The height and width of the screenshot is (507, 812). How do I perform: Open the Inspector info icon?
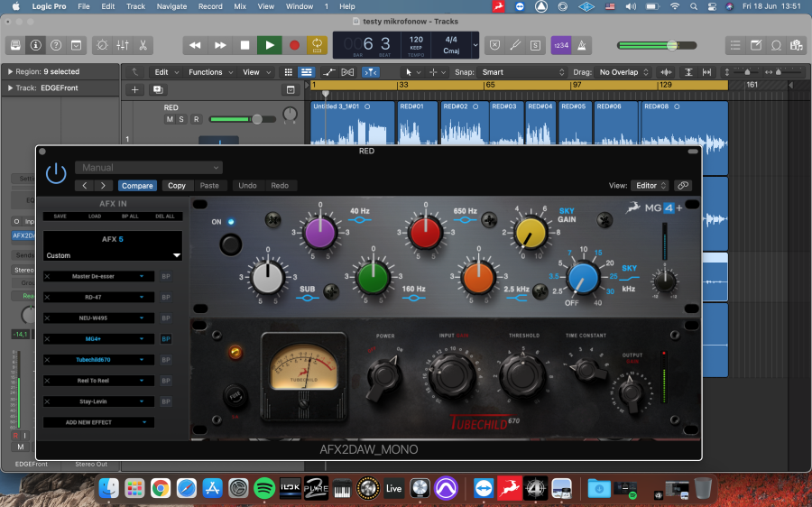[36, 46]
